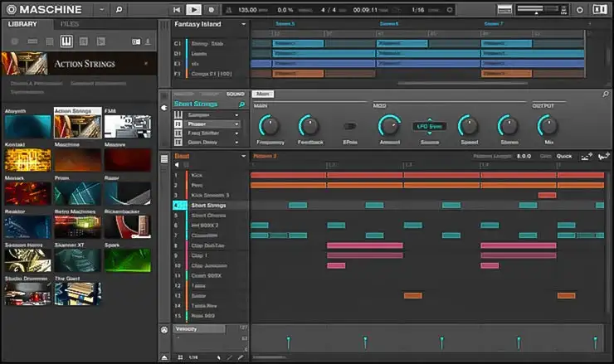Click the MIDI drag icon in pattern editor
This screenshot has height=364, width=614.
587,157
